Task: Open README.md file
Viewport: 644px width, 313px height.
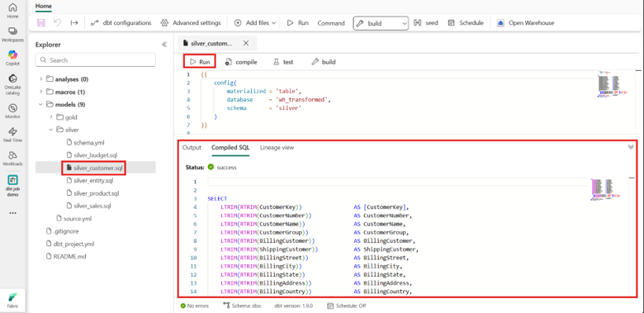Action: (x=66, y=256)
